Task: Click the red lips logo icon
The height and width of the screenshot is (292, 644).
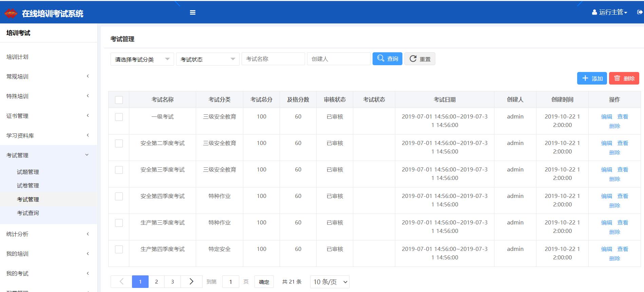Action: click(x=11, y=13)
